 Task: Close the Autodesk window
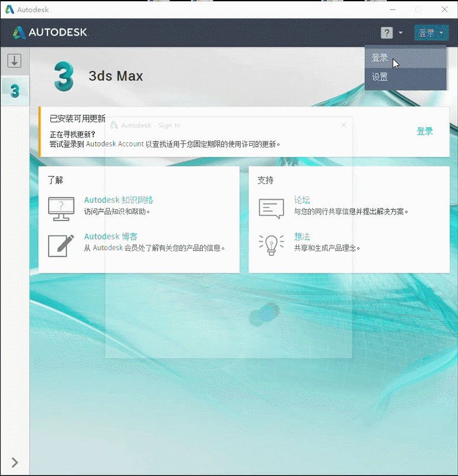coord(444,9)
